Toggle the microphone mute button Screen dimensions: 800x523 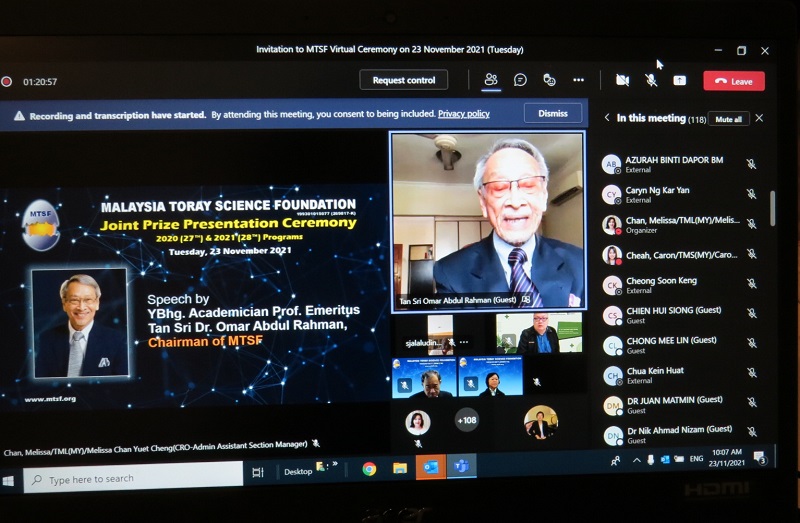pyautogui.click(x=651, y=80)
